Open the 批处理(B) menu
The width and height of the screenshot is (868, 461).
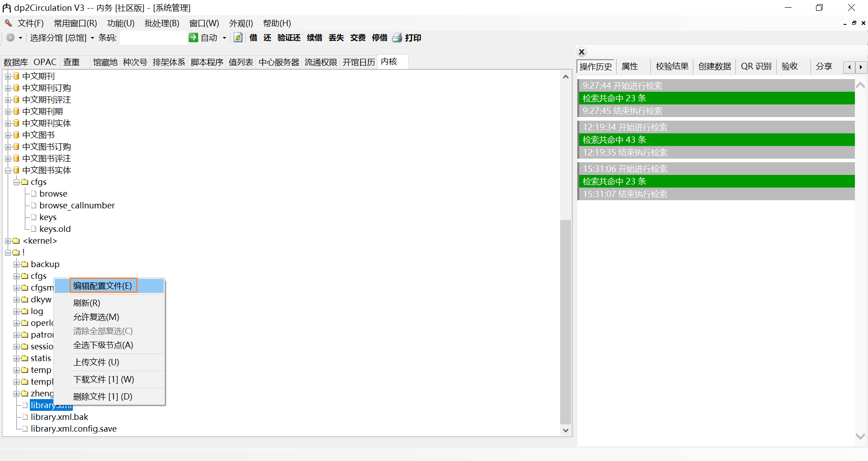click(162, 23)
